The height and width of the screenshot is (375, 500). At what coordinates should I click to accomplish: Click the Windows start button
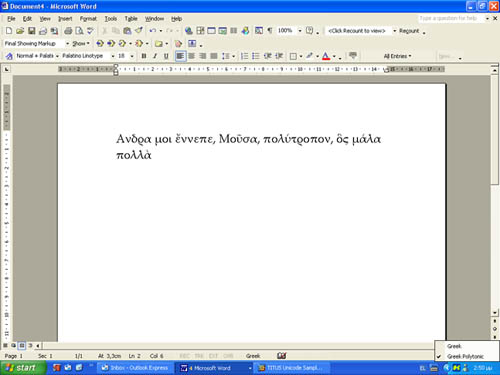(x=23, y=368)
